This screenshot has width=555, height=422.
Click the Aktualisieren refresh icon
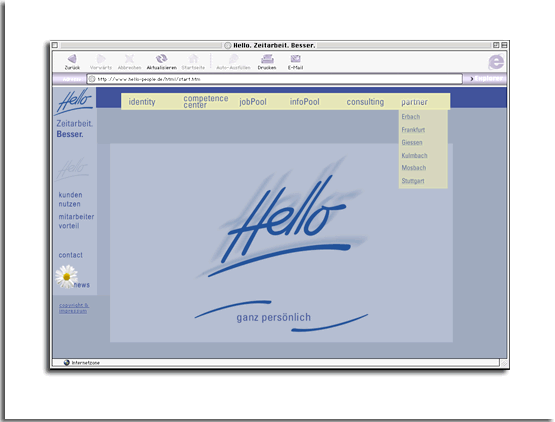(x=161, y=59)
